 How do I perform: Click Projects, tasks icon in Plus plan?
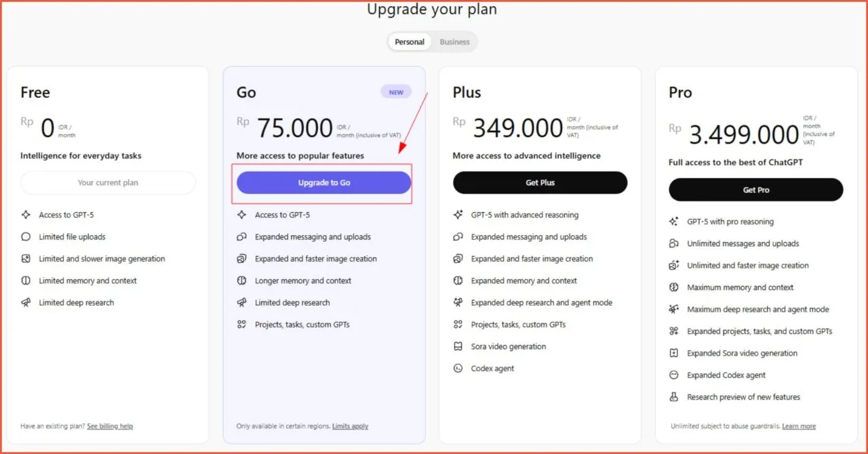[x=458, y=325]
